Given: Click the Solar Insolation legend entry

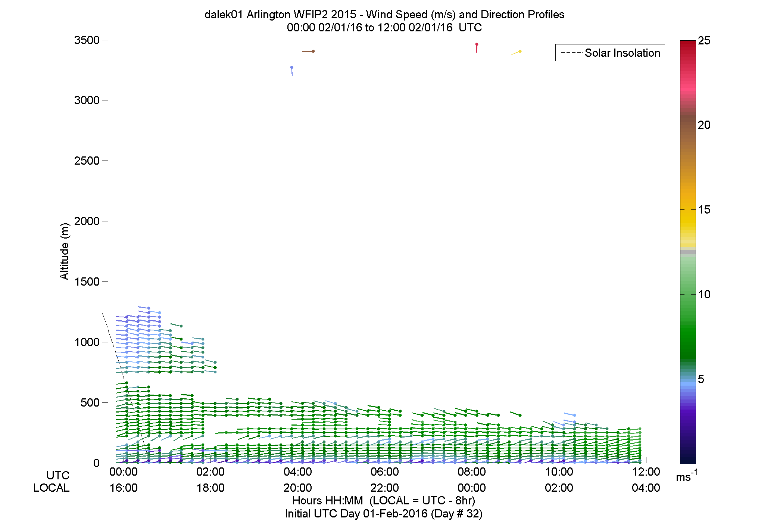Looking at the screenshot, I should (x=610, y=53).
